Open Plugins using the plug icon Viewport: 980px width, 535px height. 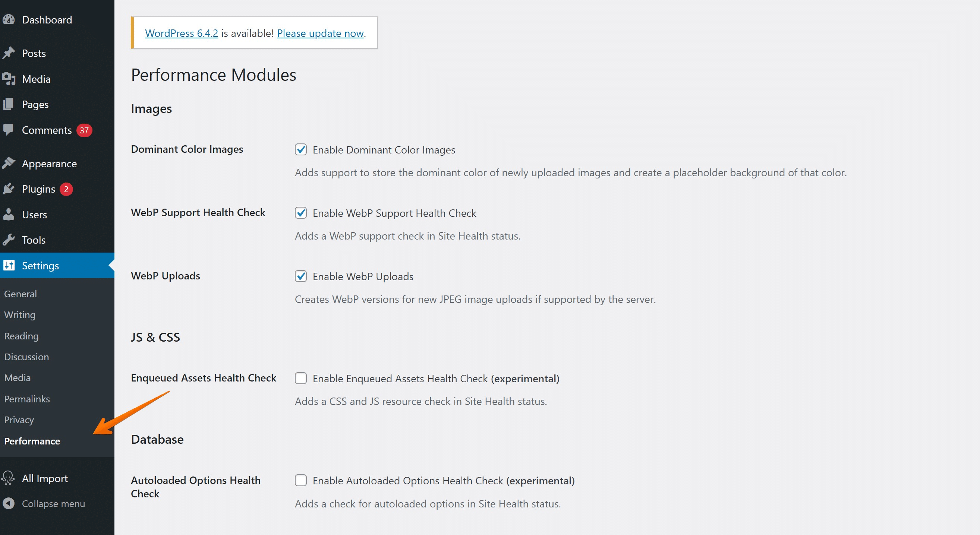pyautogui.click(x=9, y=189)
